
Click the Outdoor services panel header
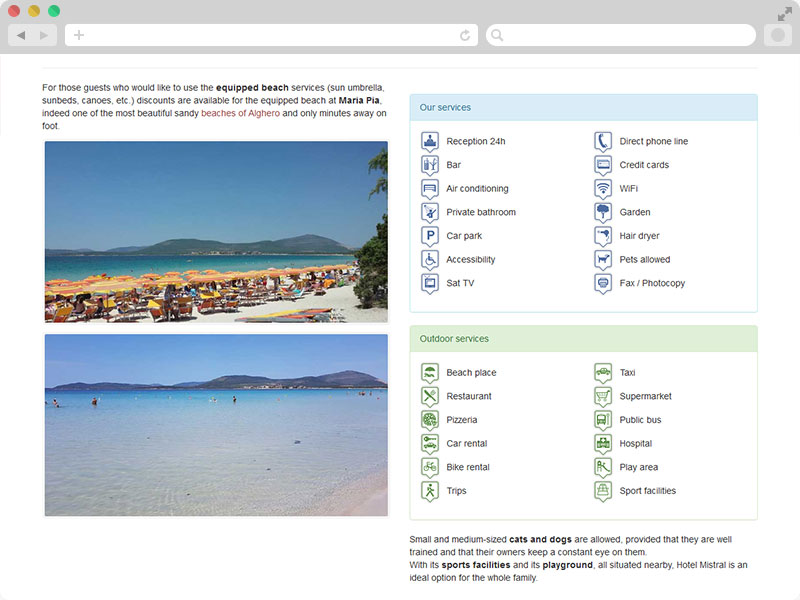(x=584, y=339)
